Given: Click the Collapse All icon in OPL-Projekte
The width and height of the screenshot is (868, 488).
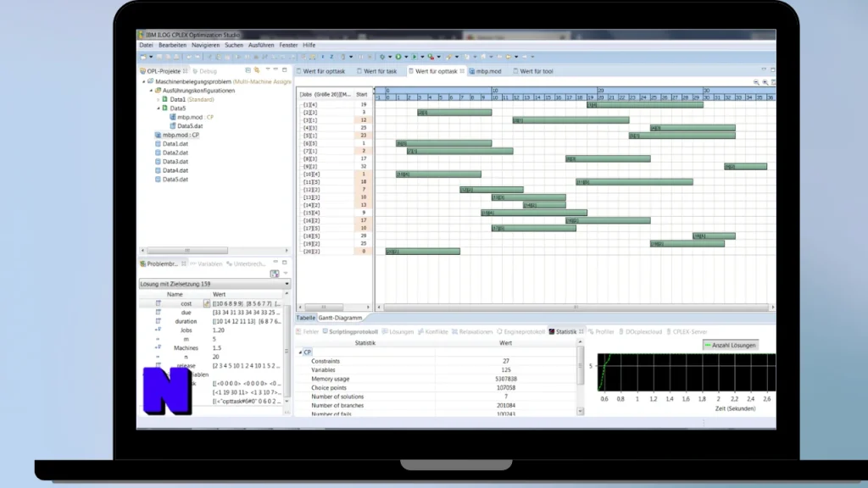Looking at the screenshot, I should click(x=248, y=70).
